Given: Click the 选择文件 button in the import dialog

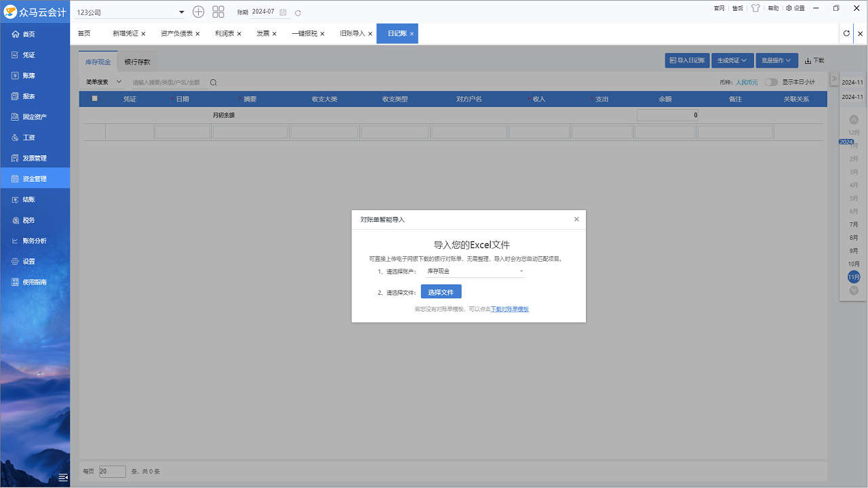Looking at the screenshot, I should tap(441, 291).
